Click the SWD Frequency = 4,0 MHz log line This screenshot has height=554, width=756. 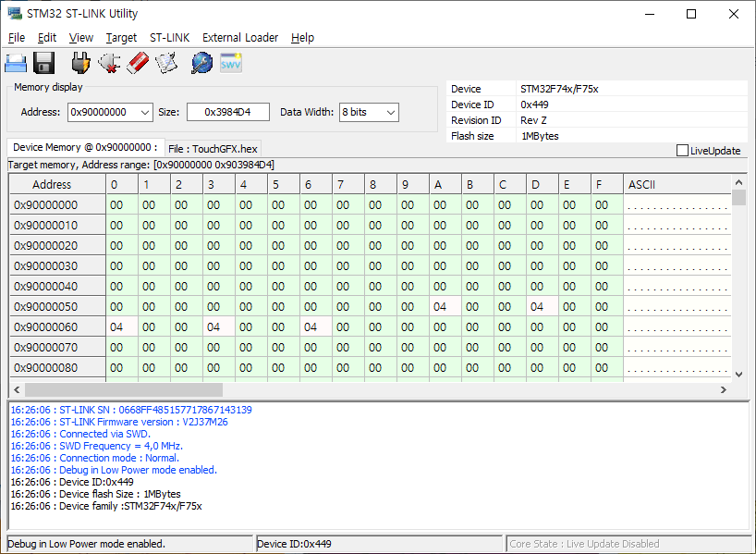(x=97, y=446)
